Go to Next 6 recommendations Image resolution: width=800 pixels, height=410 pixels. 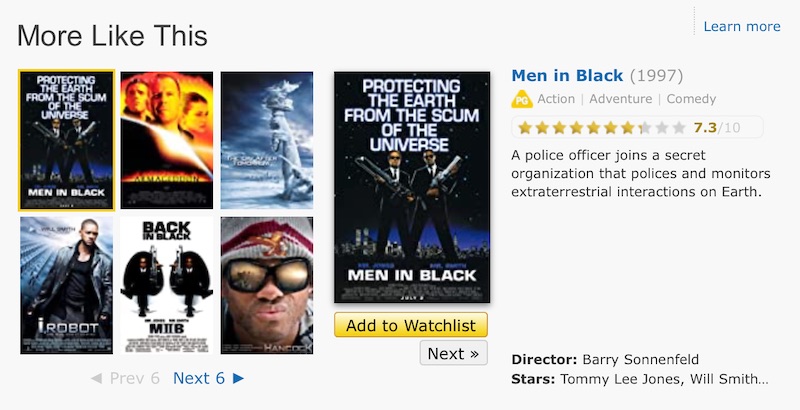(x=198, y=378)
